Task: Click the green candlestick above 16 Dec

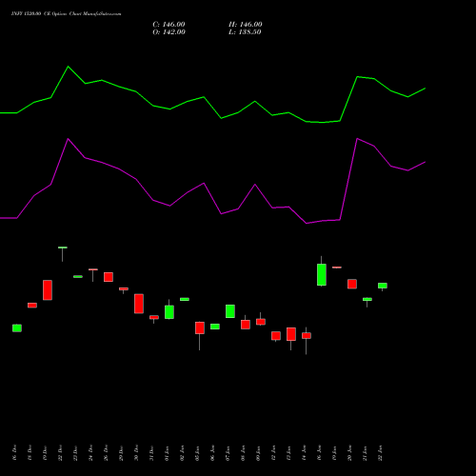Action: tap(17, 328)
